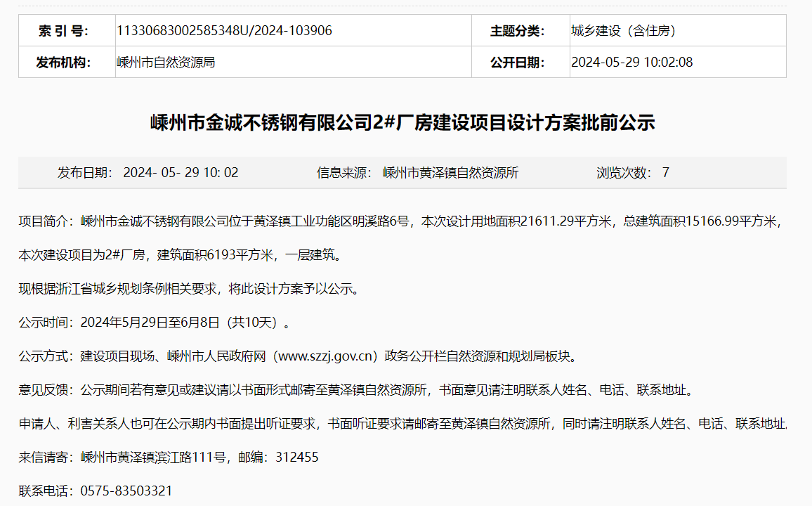Click the sentence citing 浙江省城乡规划条例
Image resolution: width=812 pixels, height=506 pixels.
188,289
